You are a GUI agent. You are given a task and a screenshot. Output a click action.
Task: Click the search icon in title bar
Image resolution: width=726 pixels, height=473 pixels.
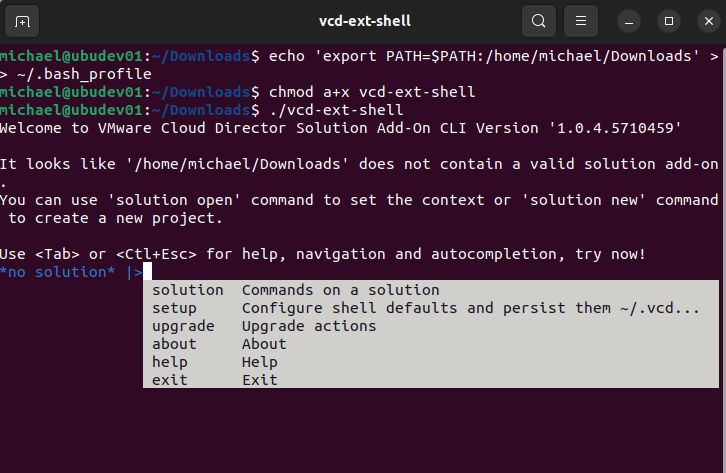[x=538, y=20]
